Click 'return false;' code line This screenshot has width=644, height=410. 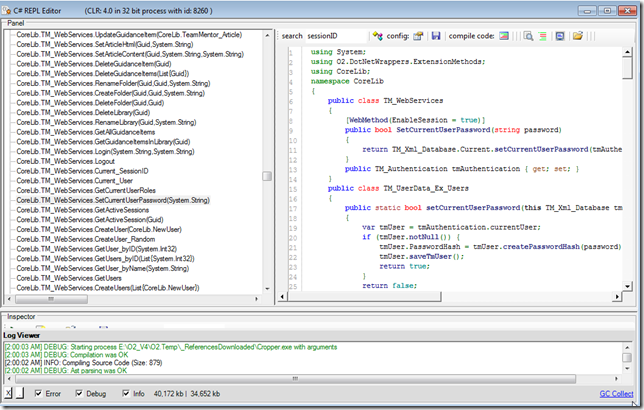(389, 286)
